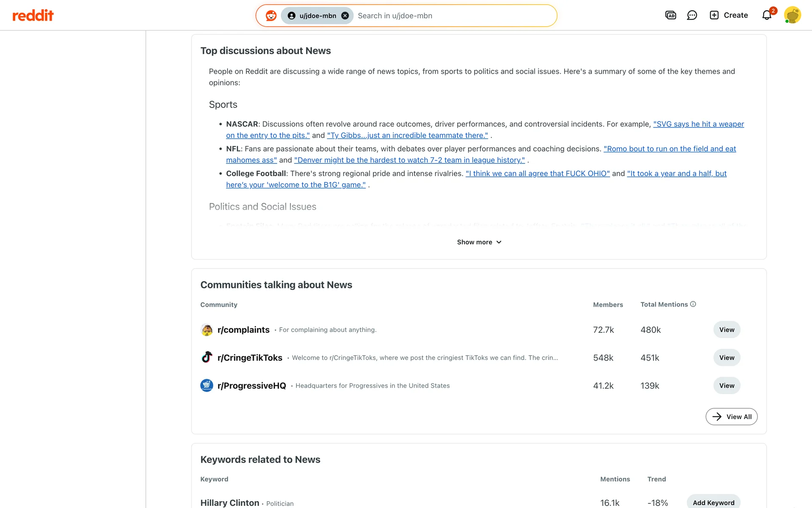Open the advertise icon in the header
The image size is (812, 508).
(x=671, y=15)
